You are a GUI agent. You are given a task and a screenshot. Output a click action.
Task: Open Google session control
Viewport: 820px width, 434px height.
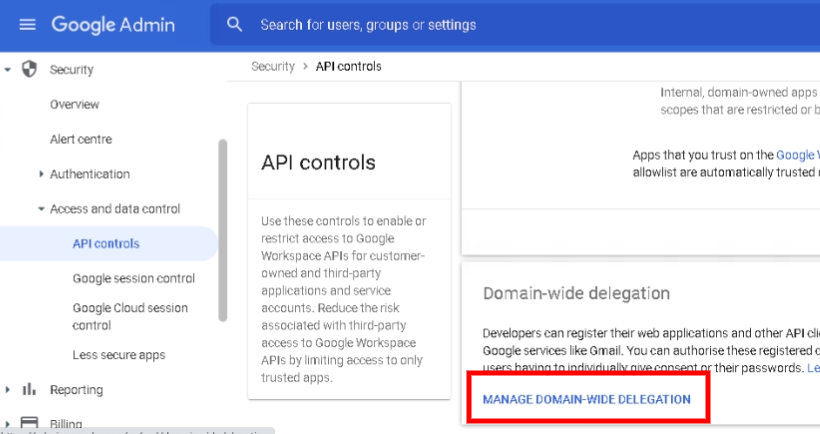coord(134,278)
